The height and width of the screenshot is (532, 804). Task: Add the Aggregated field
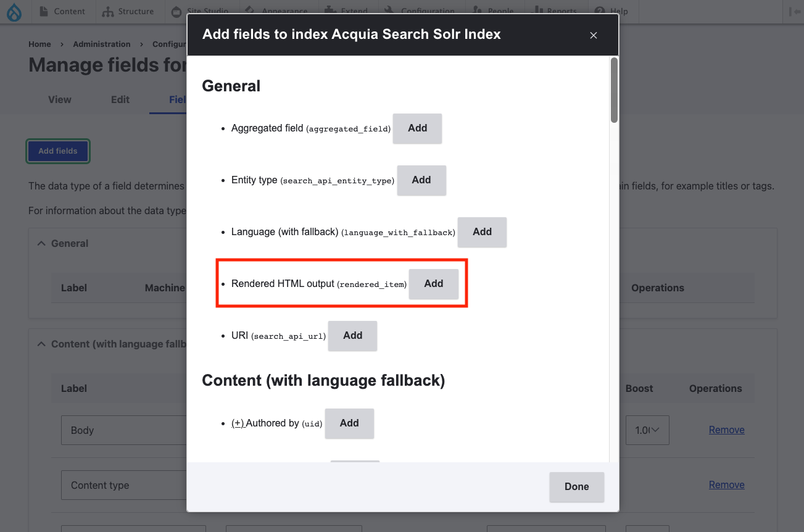[417, 128]
